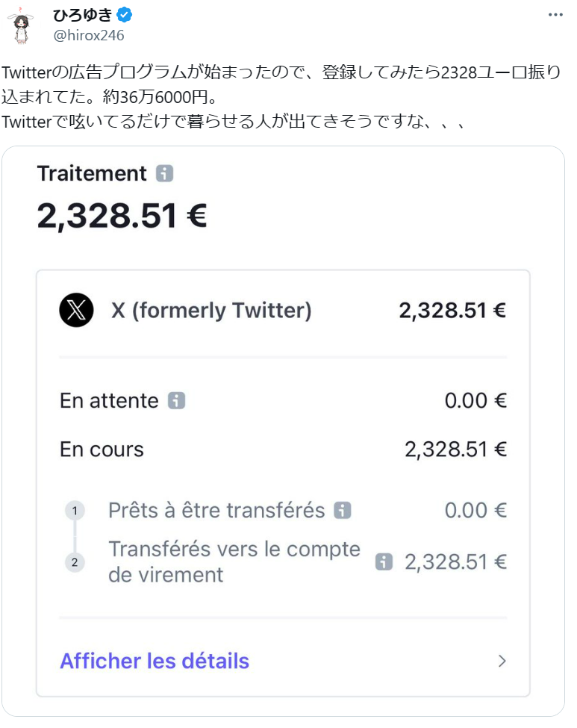Click the En cours row label

(102, 449)
